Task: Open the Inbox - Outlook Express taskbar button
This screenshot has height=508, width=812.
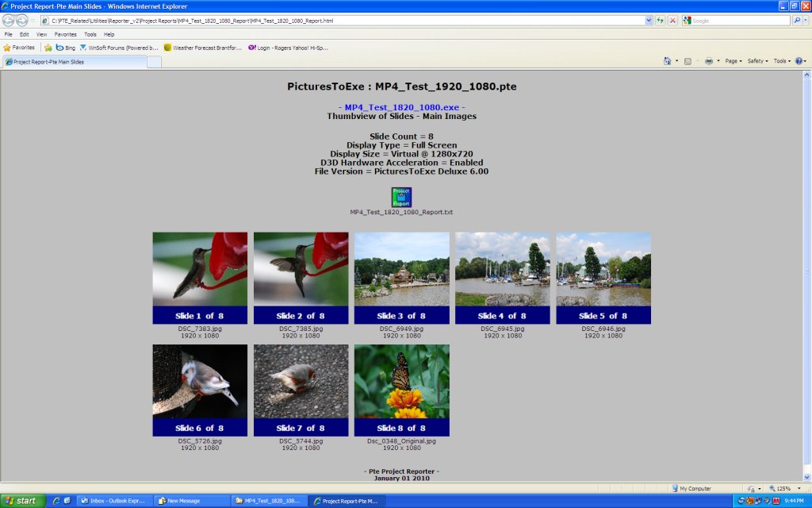Action: coord(113,501)
